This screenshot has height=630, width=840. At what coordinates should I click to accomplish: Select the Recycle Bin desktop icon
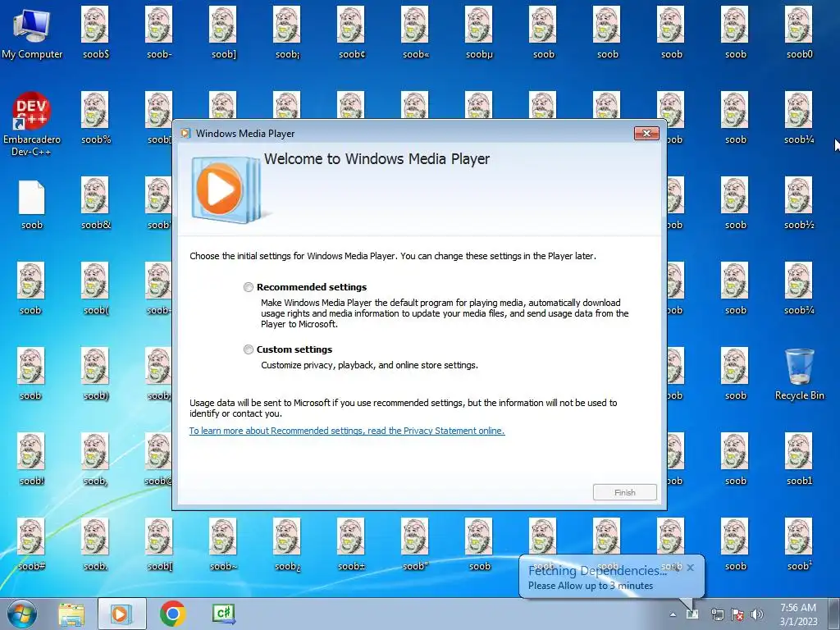[799, 374]
